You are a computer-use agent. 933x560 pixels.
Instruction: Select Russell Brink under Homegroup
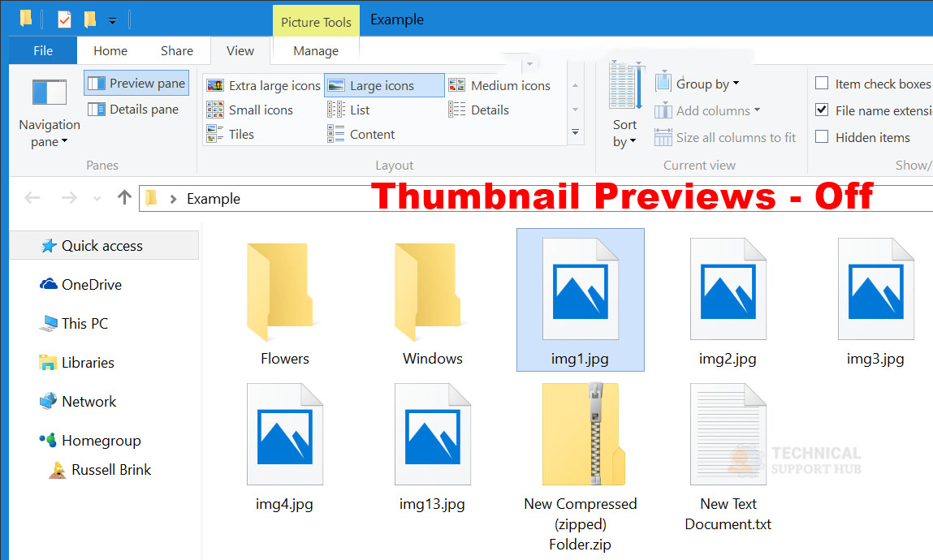(x=100, y=470)
